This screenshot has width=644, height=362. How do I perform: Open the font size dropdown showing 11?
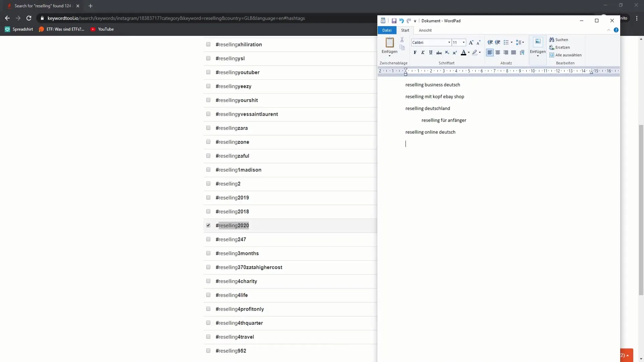click(464, 42)
